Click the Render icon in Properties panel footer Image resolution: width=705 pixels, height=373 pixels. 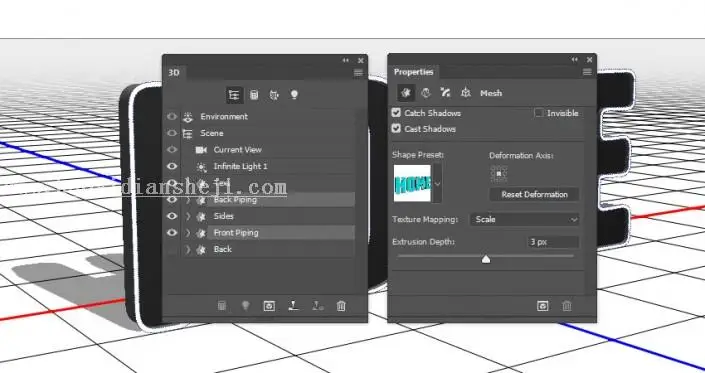pos(543,306)
